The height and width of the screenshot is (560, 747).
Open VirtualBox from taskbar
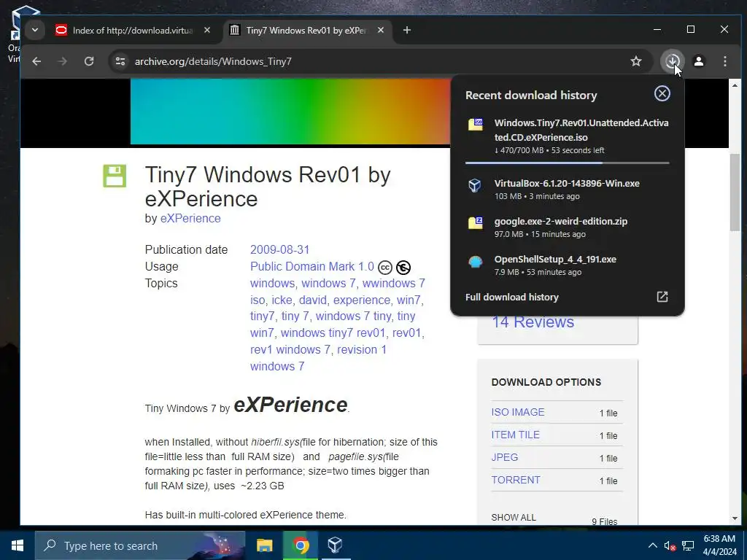335,545
